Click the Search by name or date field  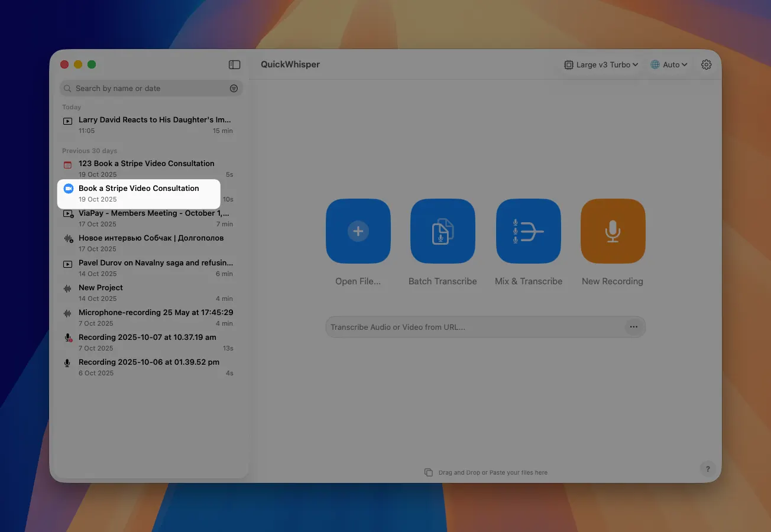coord(151,88)
